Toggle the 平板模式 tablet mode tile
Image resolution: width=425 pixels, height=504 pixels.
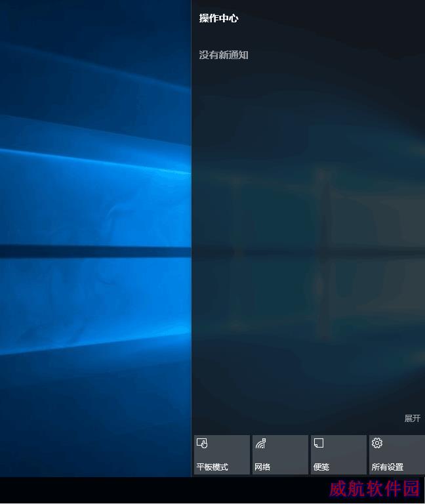(x=222, y=455)
